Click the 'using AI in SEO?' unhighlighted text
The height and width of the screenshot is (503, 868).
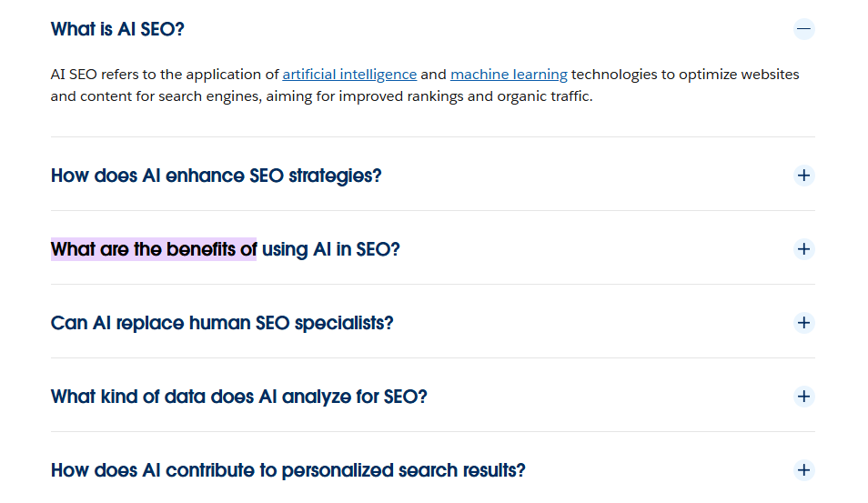tap(331, 249)
